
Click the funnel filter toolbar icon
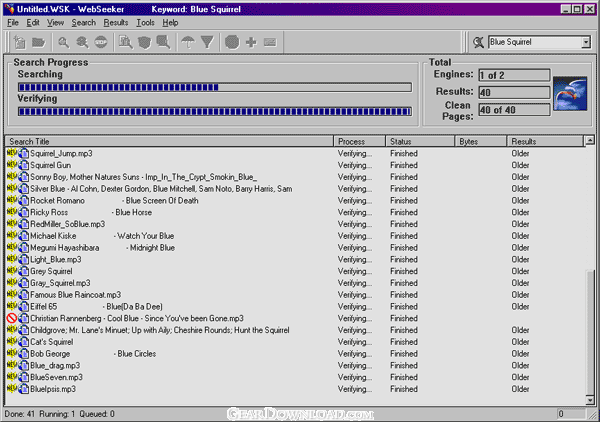207,42
